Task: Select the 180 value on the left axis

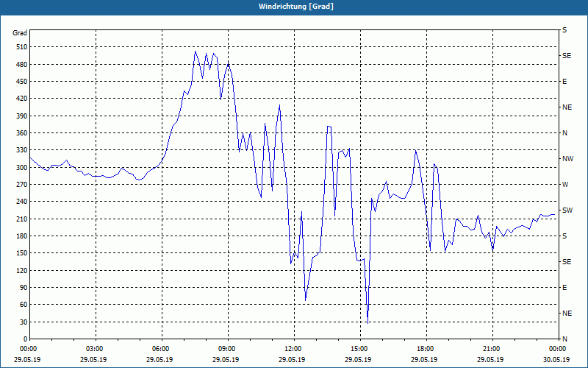Action: point(22,236)
